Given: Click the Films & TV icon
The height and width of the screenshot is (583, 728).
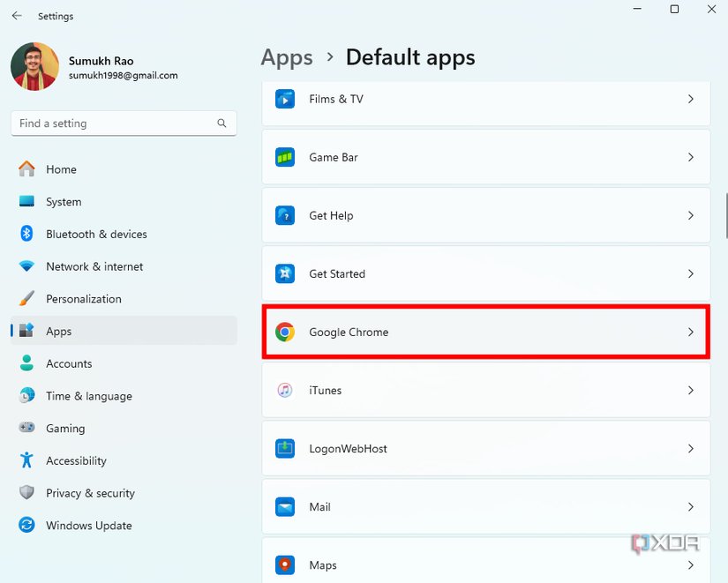Looking at the screenshot, I should click(284, 99).
